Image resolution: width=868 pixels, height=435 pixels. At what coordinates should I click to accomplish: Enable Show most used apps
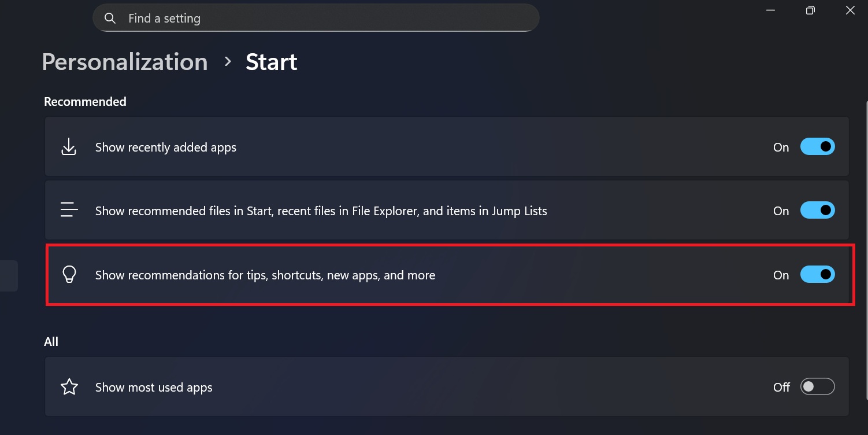818,386
